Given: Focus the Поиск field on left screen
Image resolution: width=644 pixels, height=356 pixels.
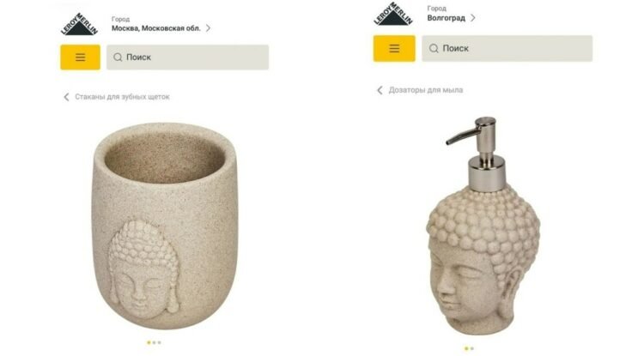Looking at the screenshot, I should pyautogui.click(x=188, y=57).
